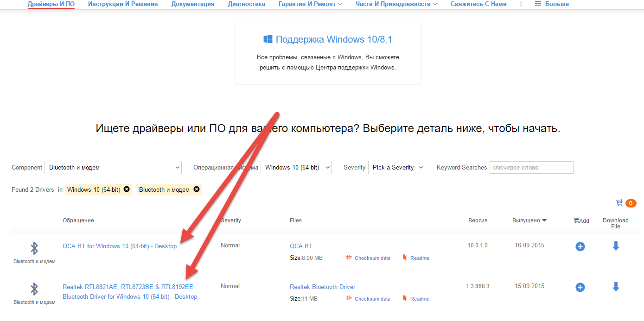The image size is (644, 321).
Task: Click Normal severity in QCA BT row
Action: click(x=230, y=245)
